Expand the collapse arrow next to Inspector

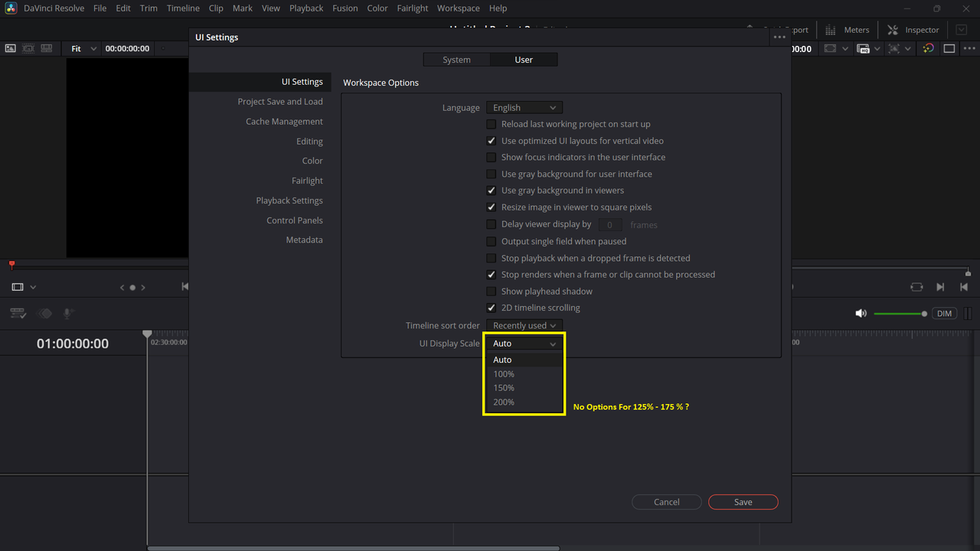pos(962,30)
